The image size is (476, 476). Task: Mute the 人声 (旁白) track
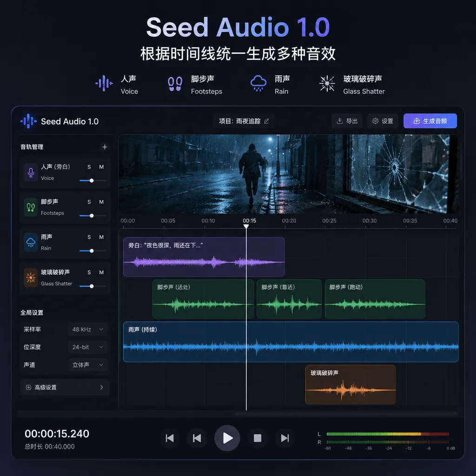[101, 167]
